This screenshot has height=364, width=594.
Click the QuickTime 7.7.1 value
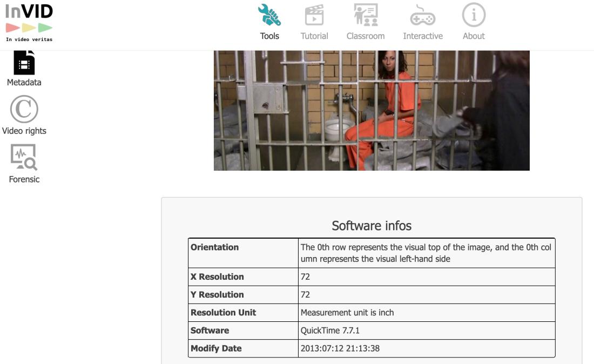330,331
